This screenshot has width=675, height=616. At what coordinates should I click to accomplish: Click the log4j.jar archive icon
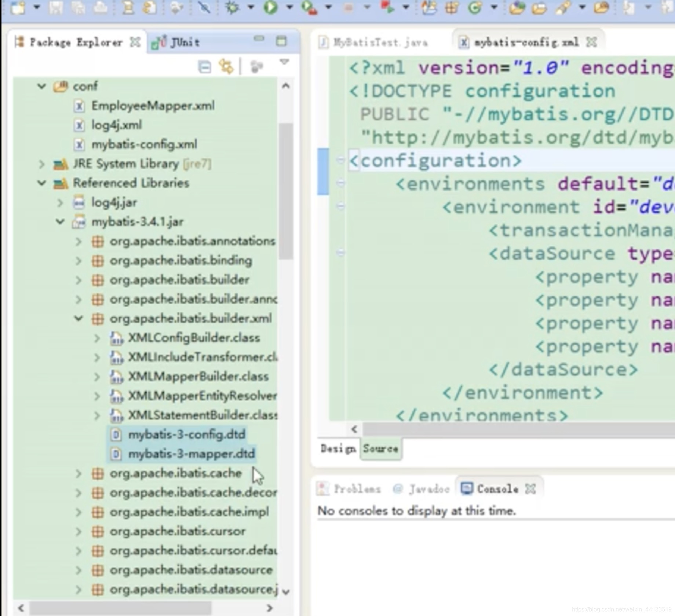[x=79, y=202]
